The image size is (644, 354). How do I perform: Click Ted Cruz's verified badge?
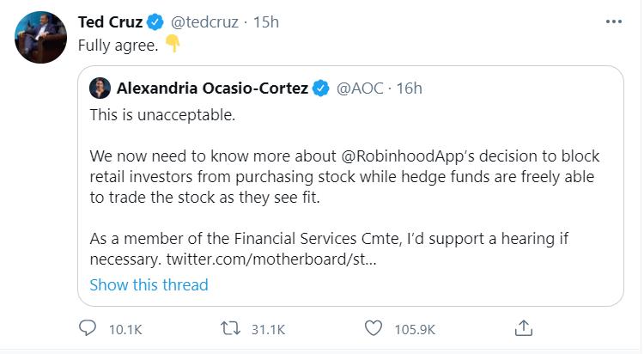tap(155, 22)
